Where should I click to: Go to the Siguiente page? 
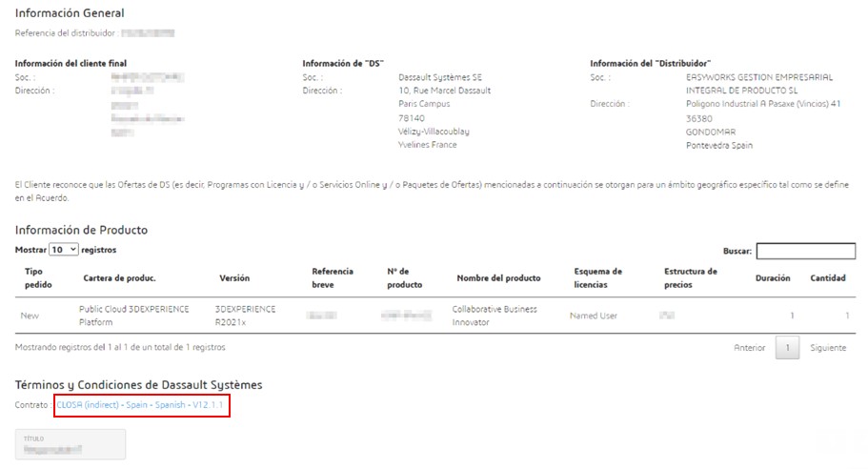[828, 348]
